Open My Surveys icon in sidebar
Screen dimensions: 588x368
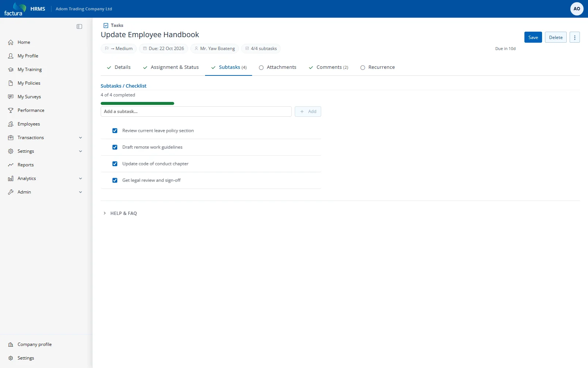[11, 97]
